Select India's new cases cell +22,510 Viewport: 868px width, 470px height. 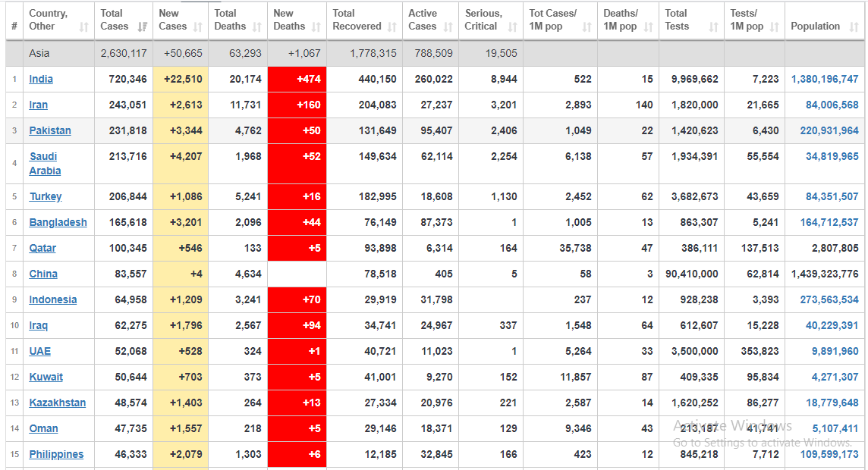[181, 79]
